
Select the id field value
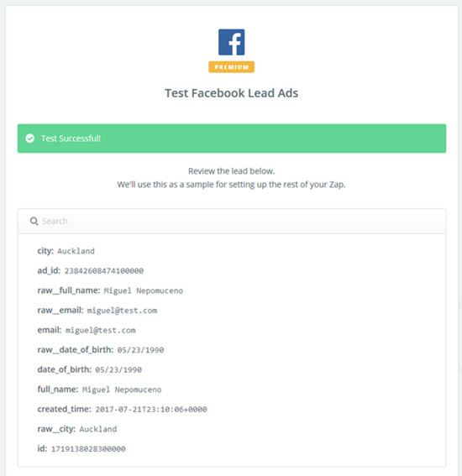(x=88, y=449)
